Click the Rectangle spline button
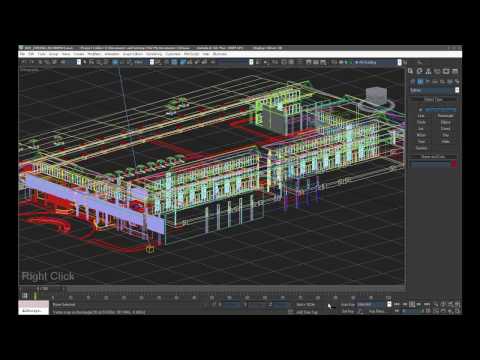Viewport: 480px width, 360px height. tap(445, 116)
